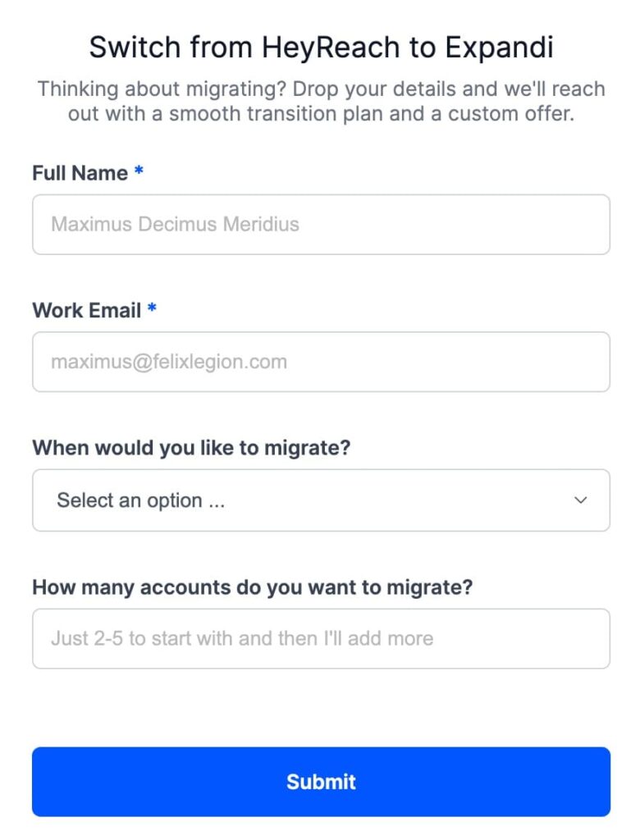The height and width of the screenshot is (840, 631).
Task: Click the asterisk next to Full Name
Action: (x=139, y=172)
